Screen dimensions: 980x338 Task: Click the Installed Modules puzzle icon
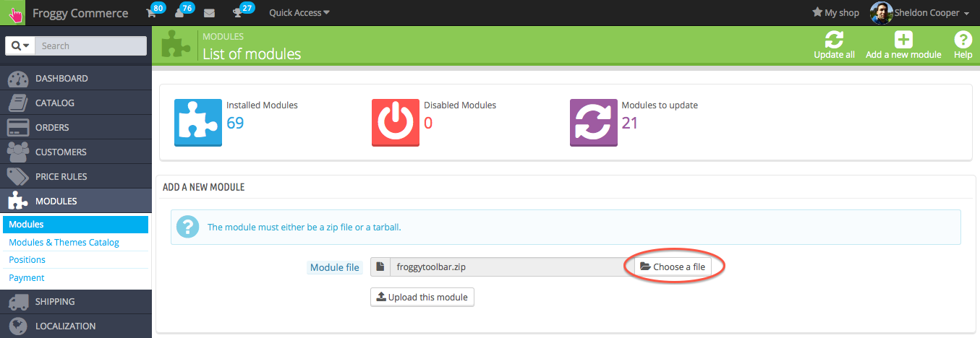198,123
